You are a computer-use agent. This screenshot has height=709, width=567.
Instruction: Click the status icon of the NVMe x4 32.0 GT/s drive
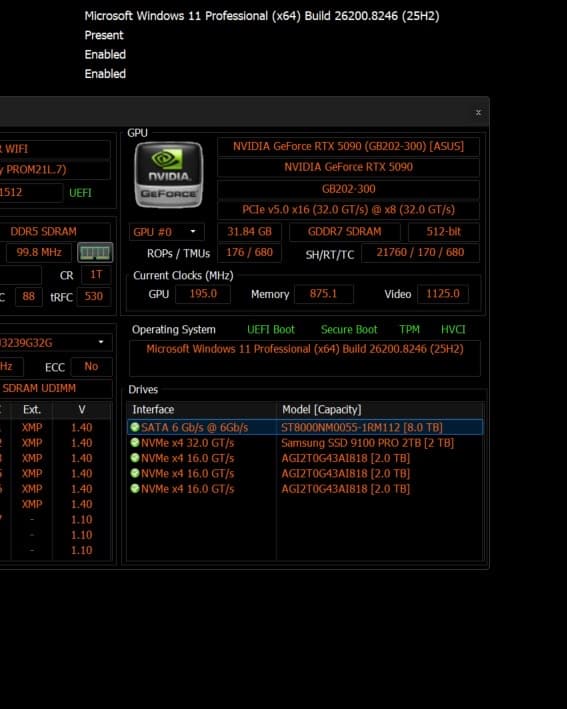coord(135,442)
